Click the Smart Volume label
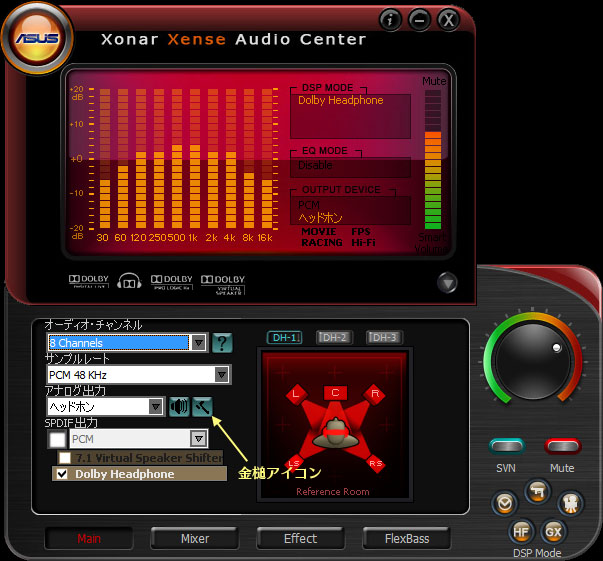Image resolution: width=603 pixels, height=561 pixels. [431, 243]
